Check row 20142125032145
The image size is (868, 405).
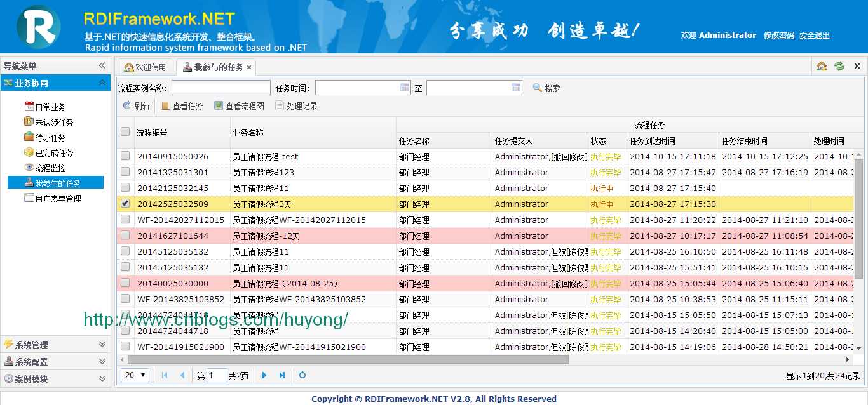pyautogui.click(x=125, y=187)
